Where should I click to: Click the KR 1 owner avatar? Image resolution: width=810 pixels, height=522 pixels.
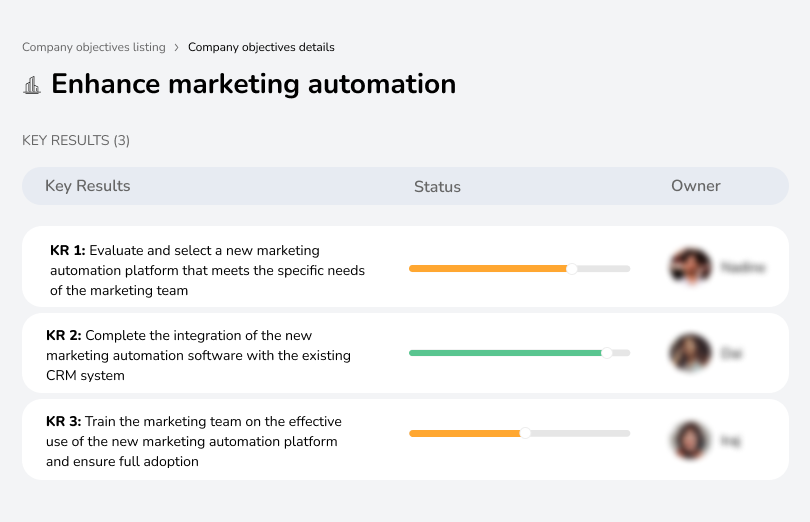point(691,267)
